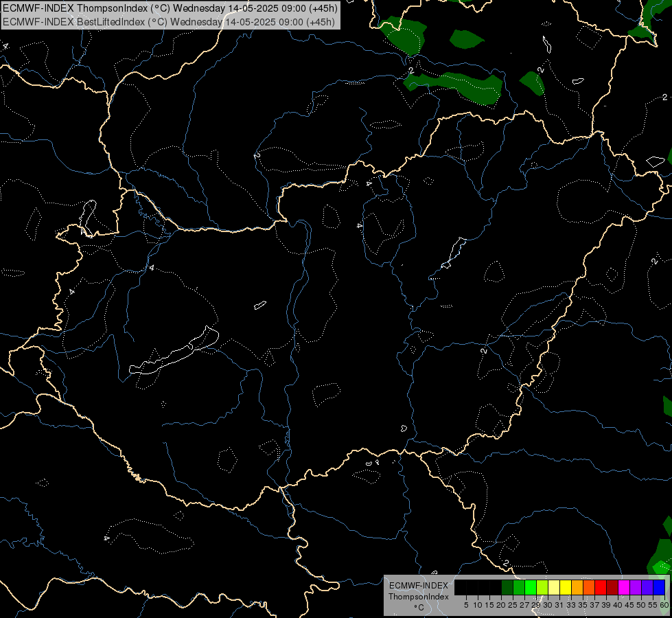This screenshot has width=672, height=618.
Task: Click the legend scale value 50
Action: (640, 605)
